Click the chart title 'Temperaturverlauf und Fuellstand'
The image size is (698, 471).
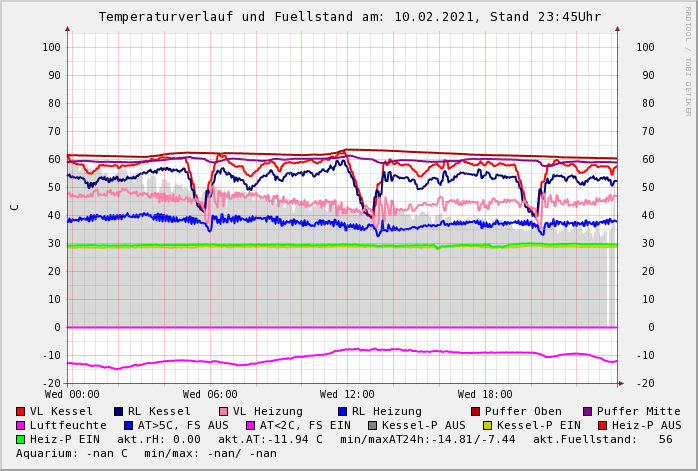pyautogui.click(x=232, y=17)
